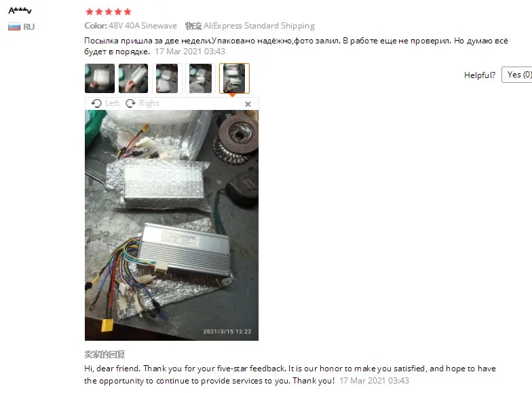Click the AliExpress Standard Shipping text
This screenshot has height=393, width=532.
pos(259,26)
